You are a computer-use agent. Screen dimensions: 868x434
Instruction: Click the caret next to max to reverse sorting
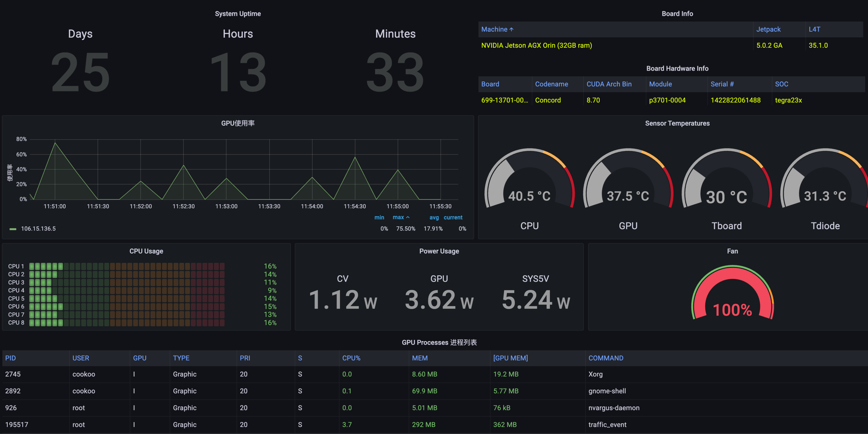pyautogui.click(x=408, y=217)
